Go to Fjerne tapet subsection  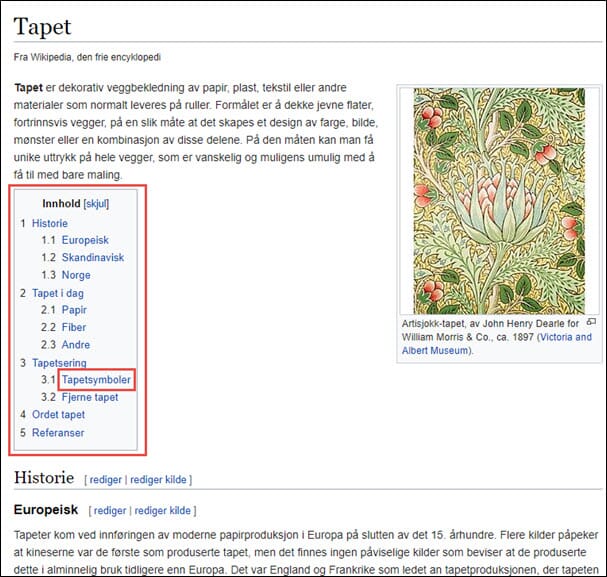(x=90, y=397)
